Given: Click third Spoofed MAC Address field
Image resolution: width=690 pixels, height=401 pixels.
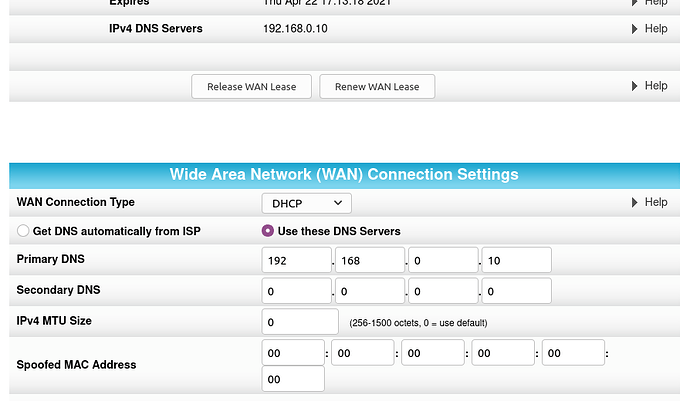Looking at the screenshot, I should [433, 353].
